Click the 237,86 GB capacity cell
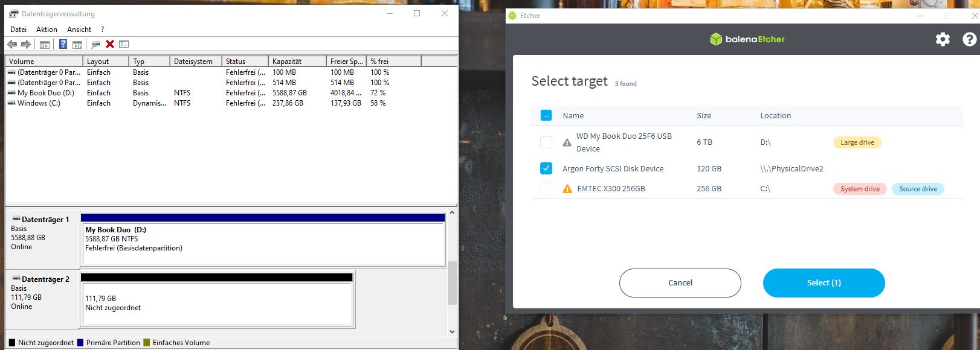 288,103
